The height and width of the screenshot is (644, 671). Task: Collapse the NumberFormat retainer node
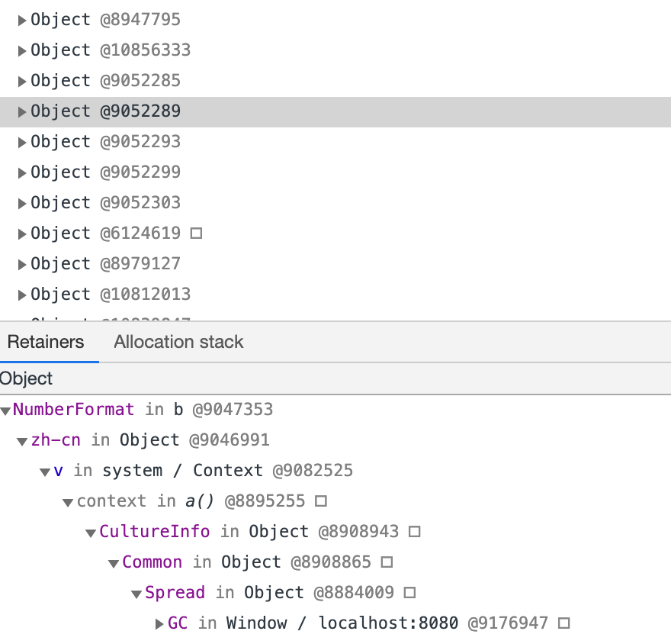click(6, 410)
